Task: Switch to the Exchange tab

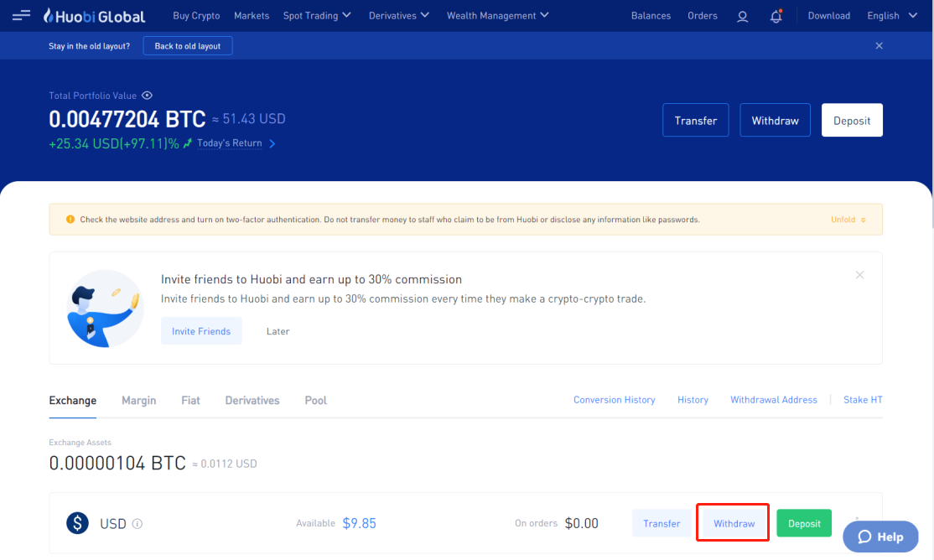Action: (x=73, y=401)
